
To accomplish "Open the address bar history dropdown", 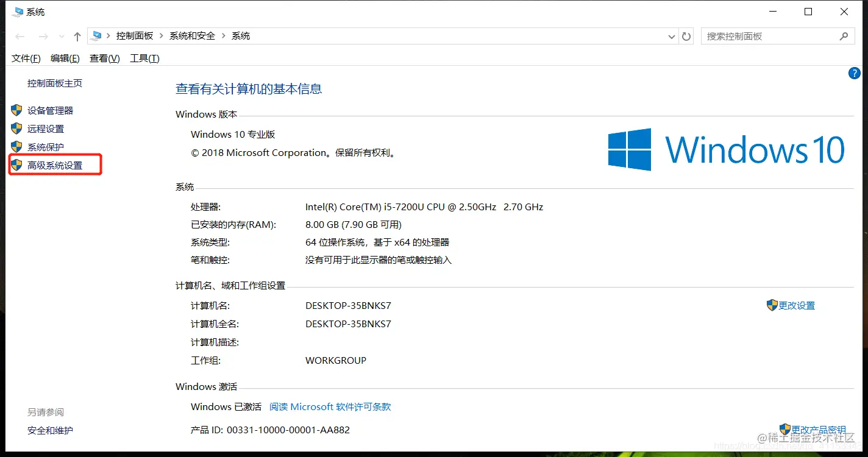I will 672,37.
